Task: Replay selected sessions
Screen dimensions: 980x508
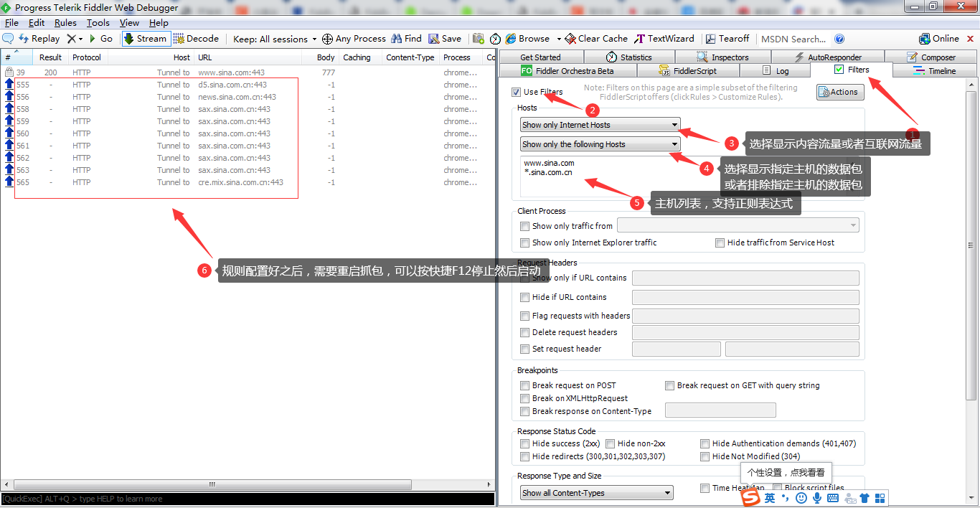Action: (39, 39)
